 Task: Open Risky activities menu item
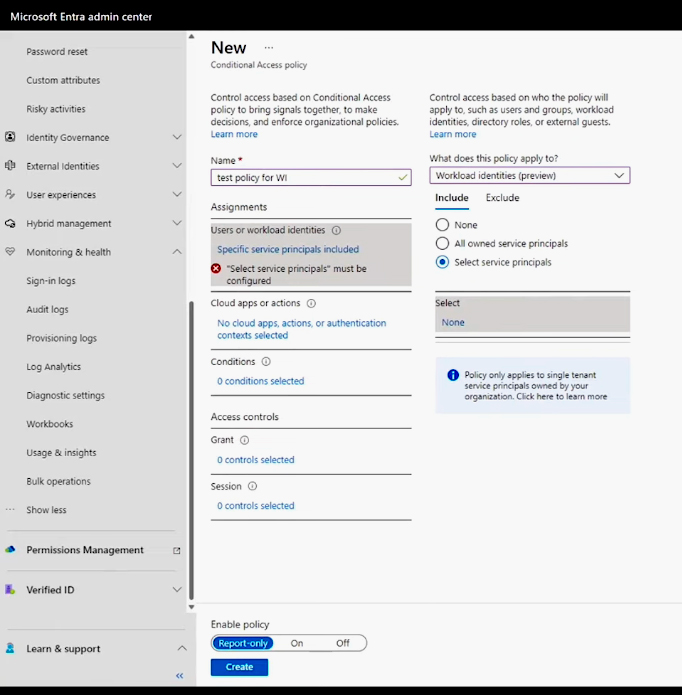pos(56,109)
